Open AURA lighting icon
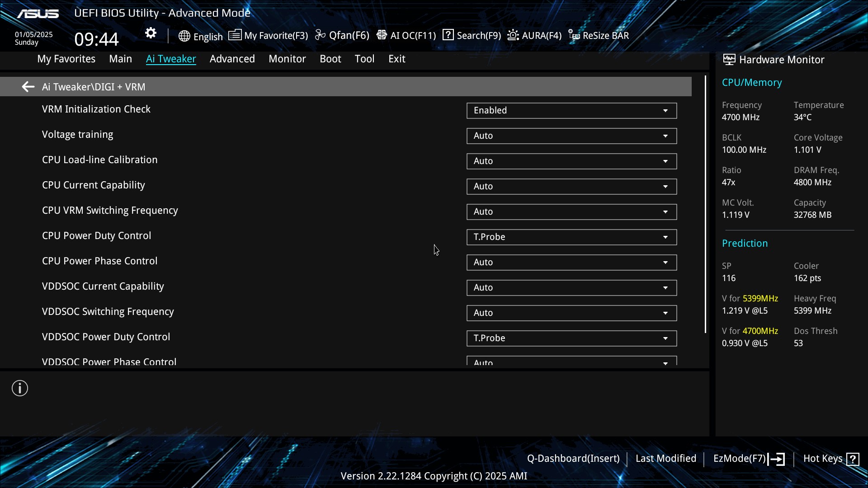868x488 pixels. coord(513,35)
